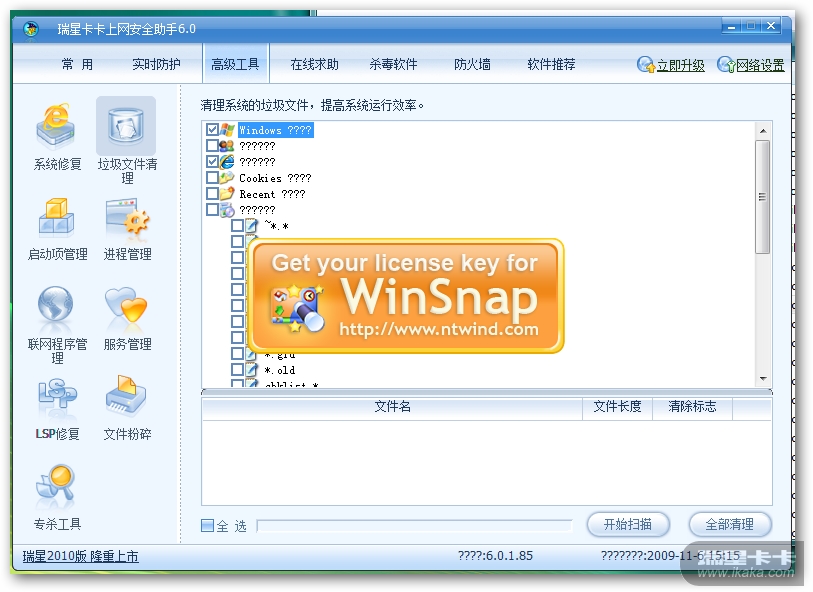
Task: Click the list scrollbar up arrow
Action: click(x=763, y=131)
